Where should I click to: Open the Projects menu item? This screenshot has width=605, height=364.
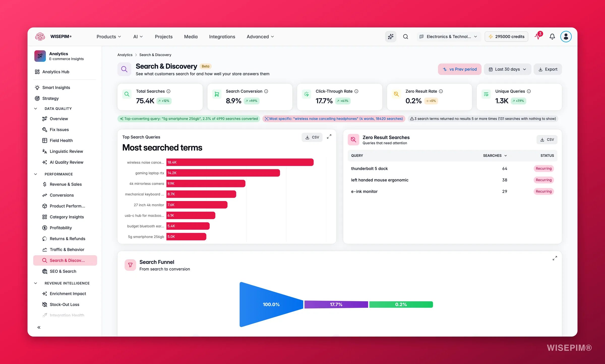tap(164, 37)
